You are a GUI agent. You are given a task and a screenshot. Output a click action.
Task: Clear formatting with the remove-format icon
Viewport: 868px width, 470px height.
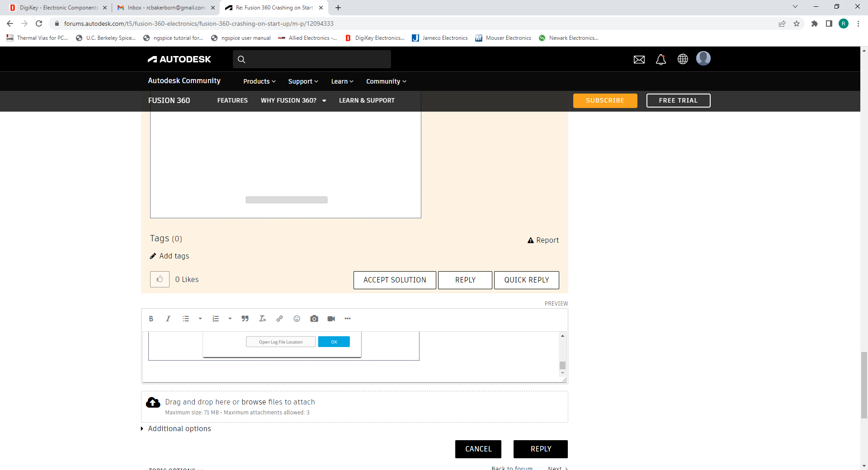coord(262,319)
